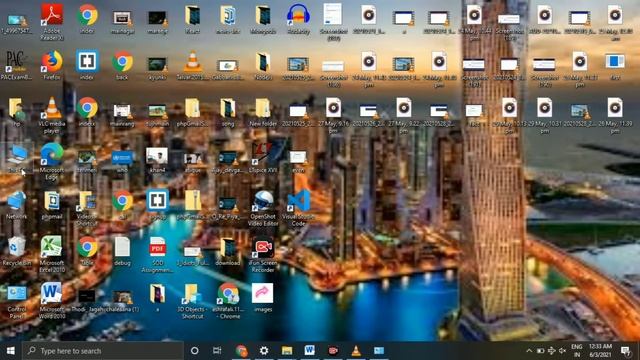Image resolution: width=640 pixels, height=360 pixels.
Task: Select the Clipice XVI shortcut icon
Action: tap(263, 158)
